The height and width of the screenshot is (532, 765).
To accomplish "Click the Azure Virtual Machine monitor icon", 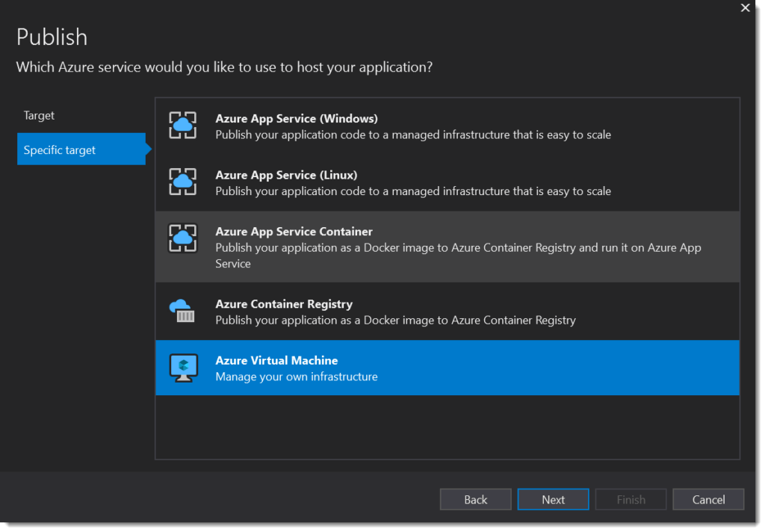I will coord(184,368).
